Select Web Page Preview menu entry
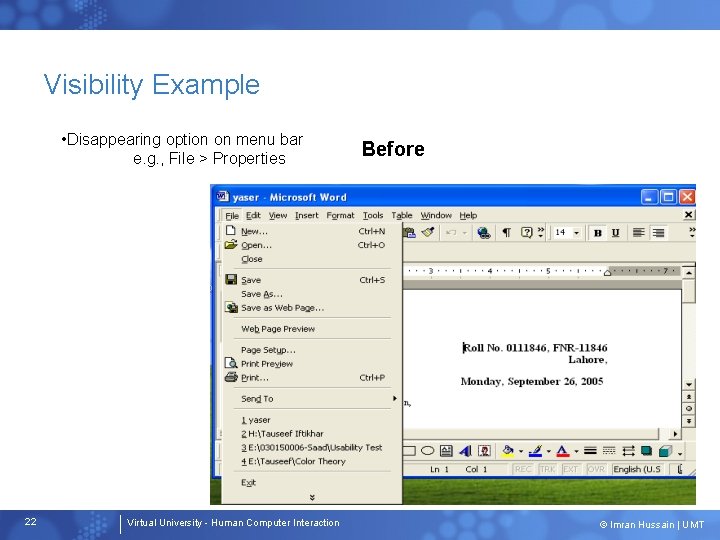This screenshot has width=720, height=540. point(312,329)
